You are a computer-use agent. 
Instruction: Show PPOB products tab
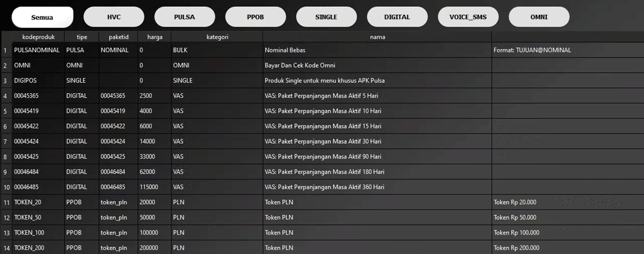coord(256,17)
